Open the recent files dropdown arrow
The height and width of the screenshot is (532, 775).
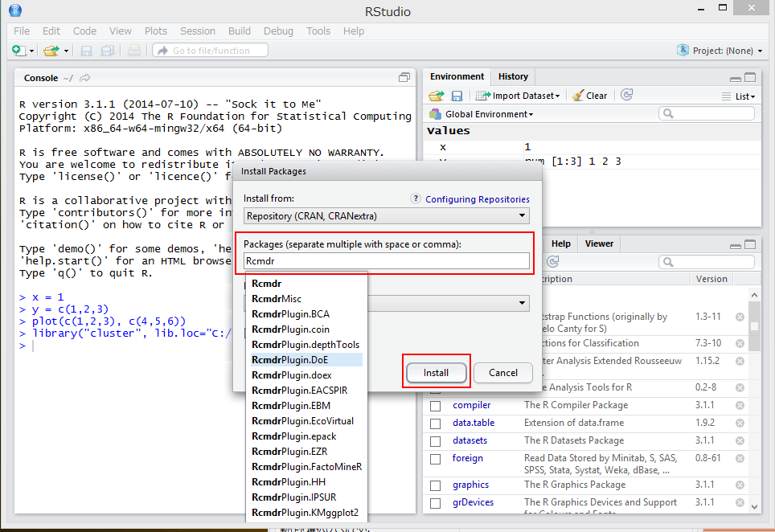coord(66,51)
